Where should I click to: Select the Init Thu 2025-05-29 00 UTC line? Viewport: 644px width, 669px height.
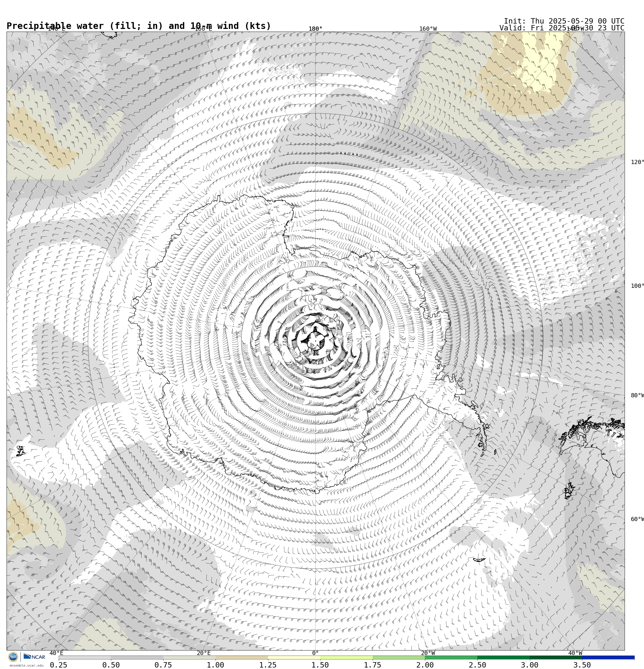(x=564, y=21)
